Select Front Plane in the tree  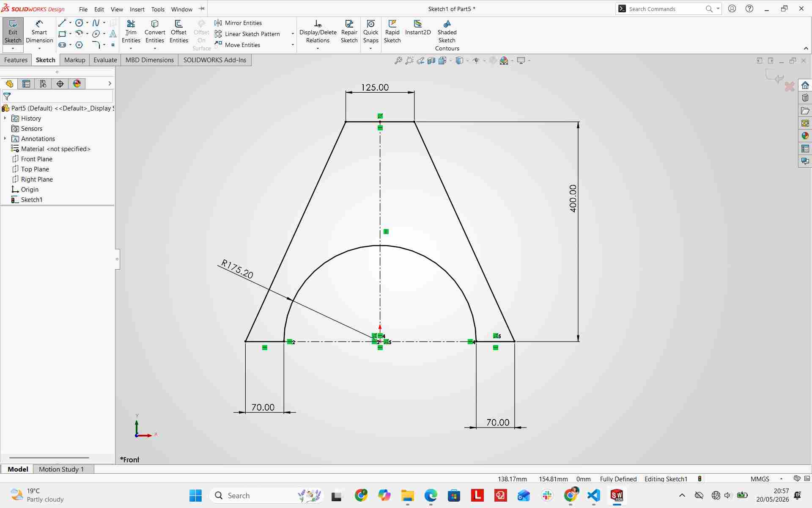pos(32,159)
